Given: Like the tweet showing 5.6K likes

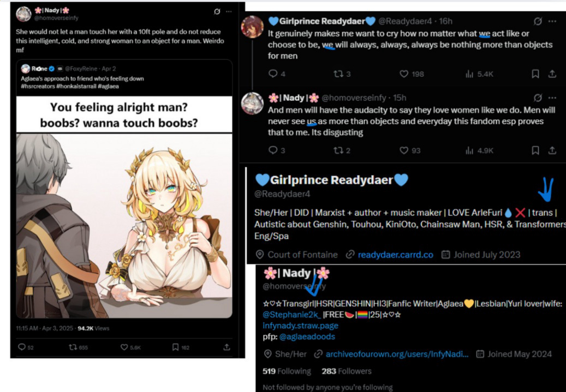Looking at the screenshot, I should 124,347.
